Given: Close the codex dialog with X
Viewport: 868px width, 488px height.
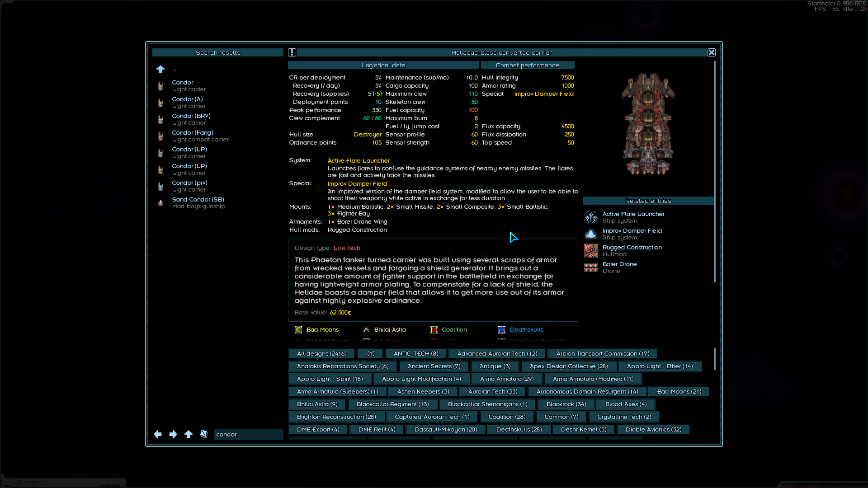Looking at the screenshot, I should [711, 52].
